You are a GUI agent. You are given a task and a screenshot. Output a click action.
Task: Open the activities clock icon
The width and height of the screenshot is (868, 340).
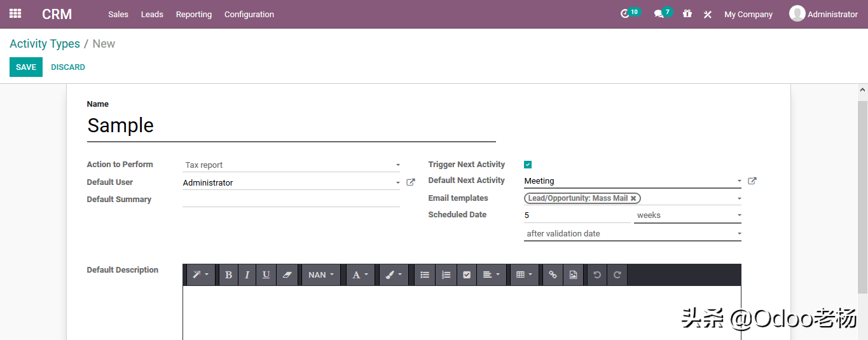point(625,13)
